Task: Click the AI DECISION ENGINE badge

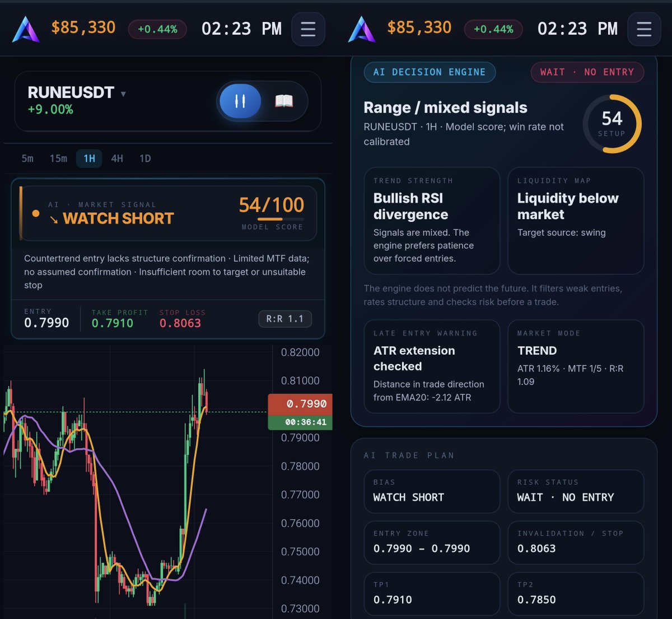Action: click(x=430, y=72)
